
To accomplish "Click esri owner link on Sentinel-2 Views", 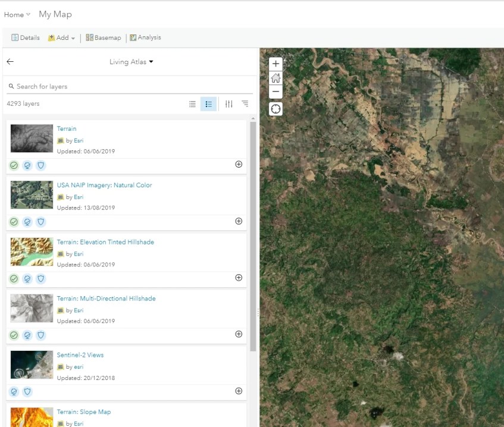I will [x=79, y=367].
